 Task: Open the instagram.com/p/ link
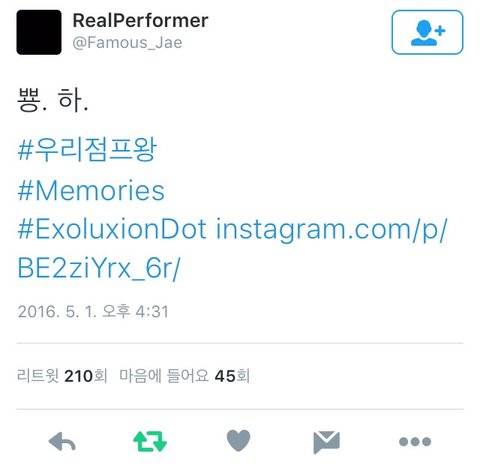pos(331,230)
